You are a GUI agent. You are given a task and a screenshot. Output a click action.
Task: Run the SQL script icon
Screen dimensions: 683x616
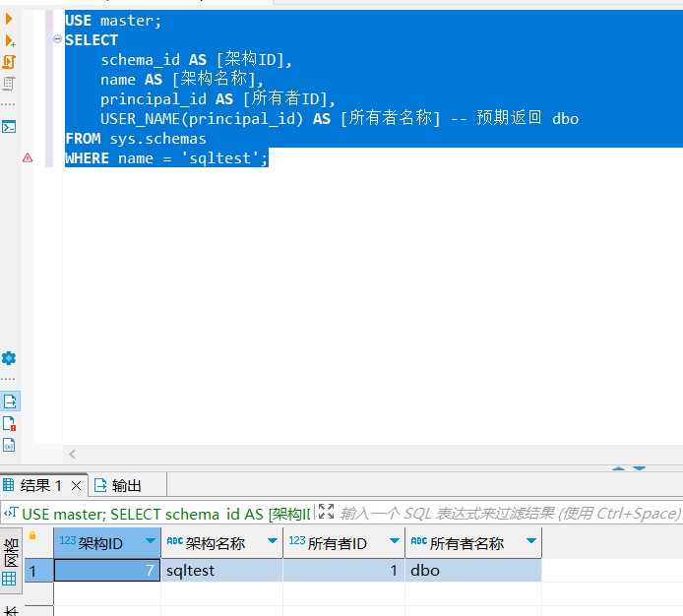[x=9, y=62]
